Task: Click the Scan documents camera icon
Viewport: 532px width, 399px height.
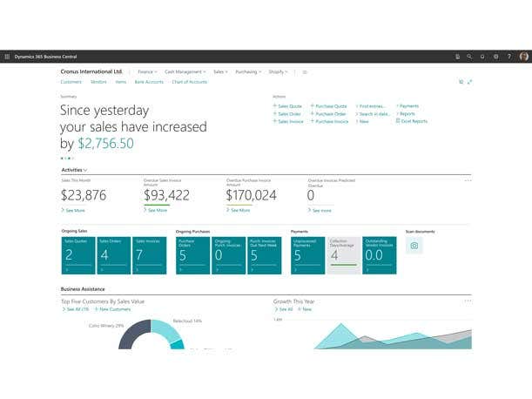Action: [x=414, y=246]
